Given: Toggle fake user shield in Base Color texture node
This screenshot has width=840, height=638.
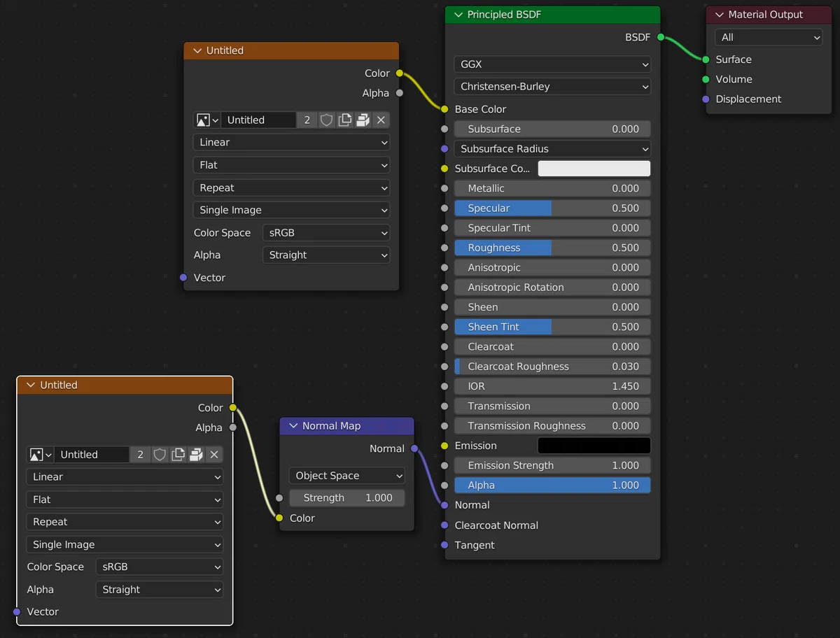Looking at the screenshot, I should pos(327,120).
